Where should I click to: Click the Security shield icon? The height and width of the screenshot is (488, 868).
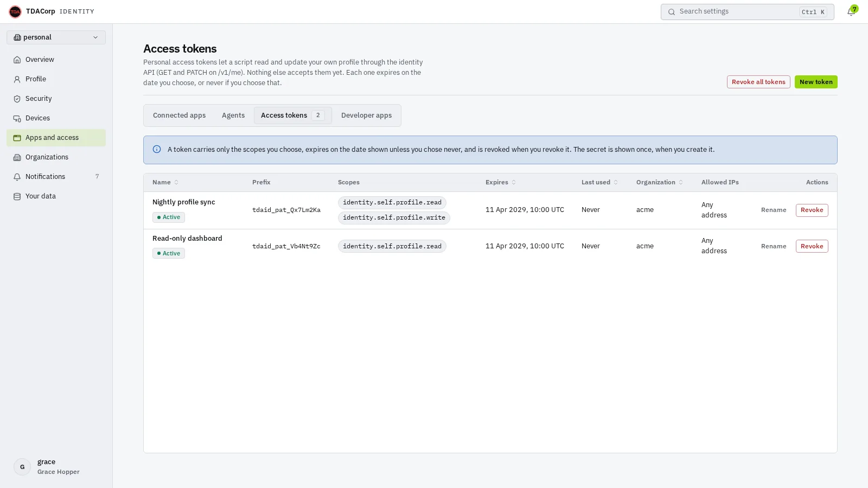[x=17, y=99]
